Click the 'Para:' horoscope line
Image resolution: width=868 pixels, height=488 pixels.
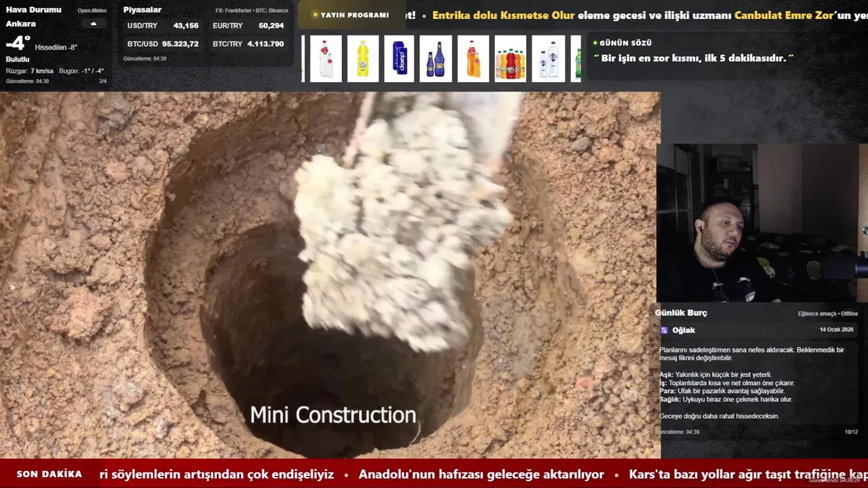(722, 391)
